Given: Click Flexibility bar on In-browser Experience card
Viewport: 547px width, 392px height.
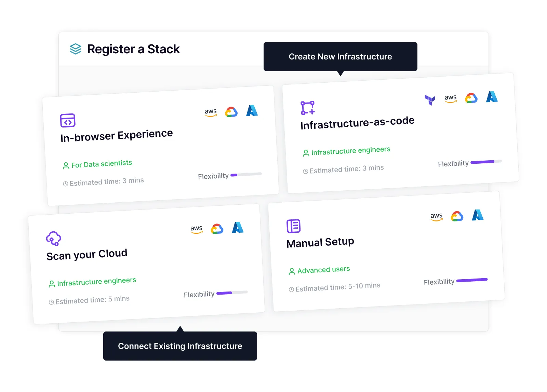Looking at the screenshot, I should (x=246, y=174).
